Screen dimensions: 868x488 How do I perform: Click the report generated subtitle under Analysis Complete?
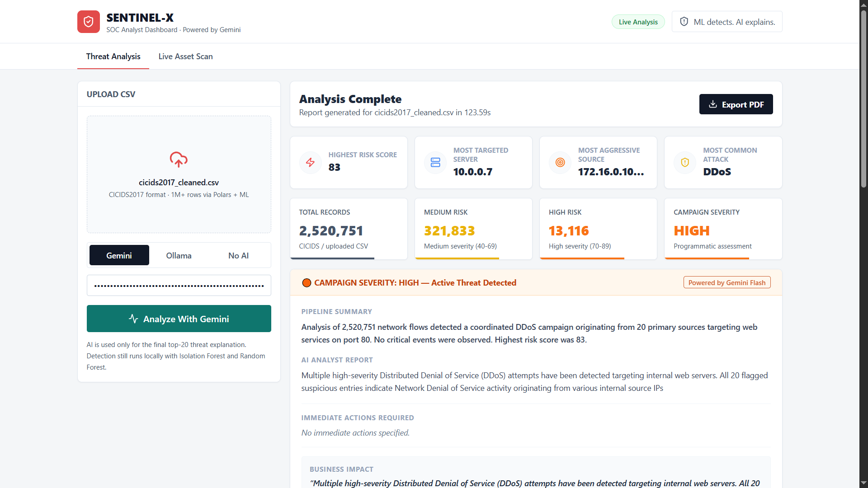coord(395,113)
